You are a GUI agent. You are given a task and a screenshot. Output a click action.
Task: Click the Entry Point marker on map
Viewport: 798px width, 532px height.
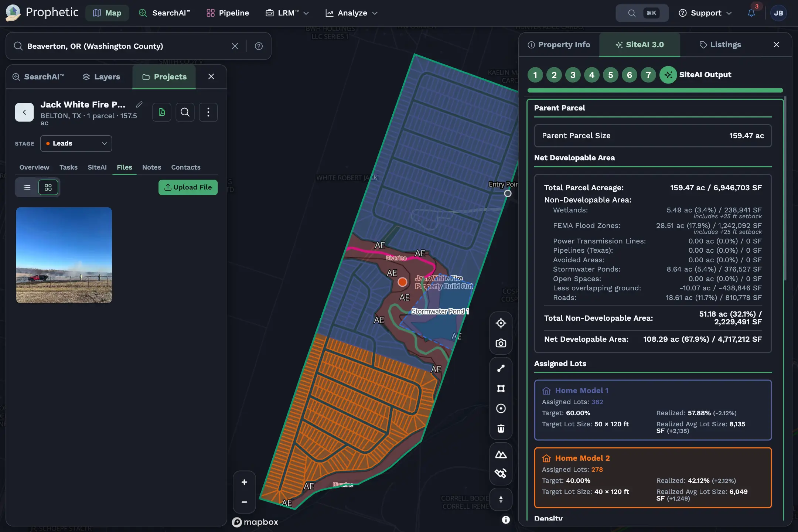pos(508,193)
